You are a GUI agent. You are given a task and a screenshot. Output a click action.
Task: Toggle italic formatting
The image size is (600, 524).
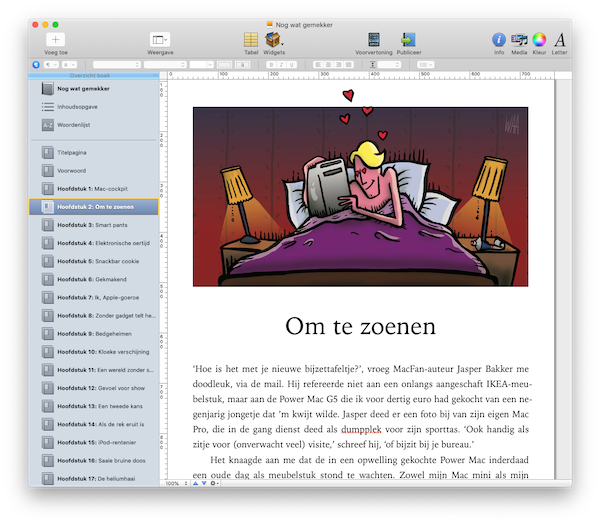coord(282,65)
